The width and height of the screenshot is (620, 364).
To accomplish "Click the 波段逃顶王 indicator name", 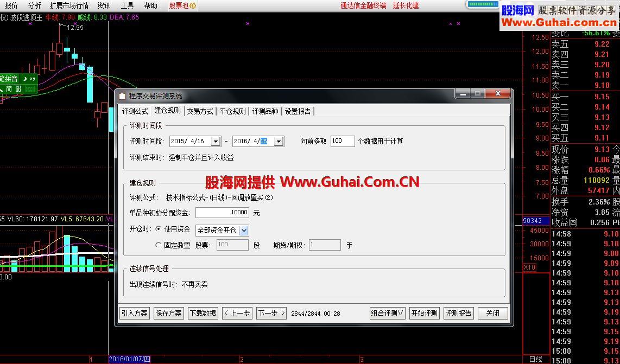I will pos(27,17).
